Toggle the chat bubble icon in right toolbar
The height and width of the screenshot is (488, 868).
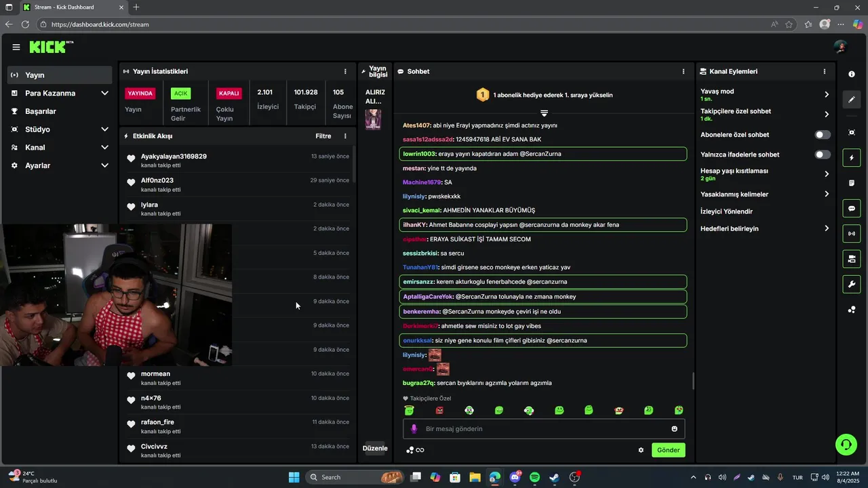[x=852, y=208]
